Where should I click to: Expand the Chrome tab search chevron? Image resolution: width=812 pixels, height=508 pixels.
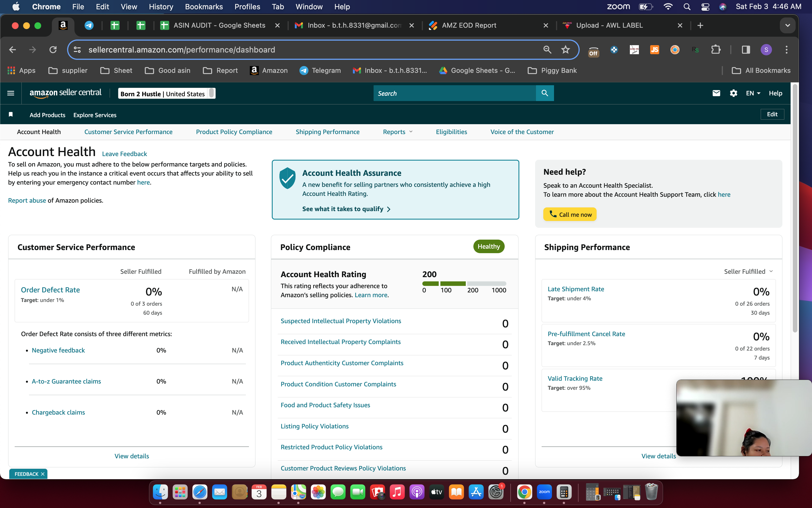coord(787,25)
